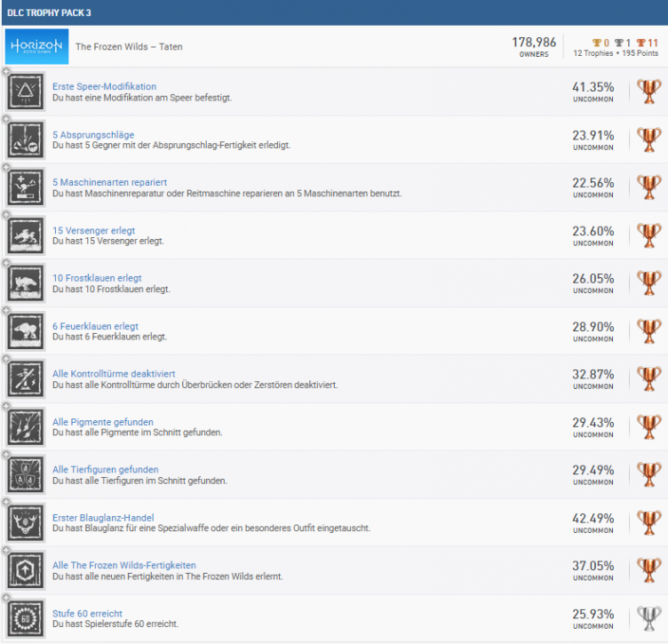Click the 5 Maschinenarten repariert trophy icon
Screen dimensions: 668x644
click(x=24, y=187)
